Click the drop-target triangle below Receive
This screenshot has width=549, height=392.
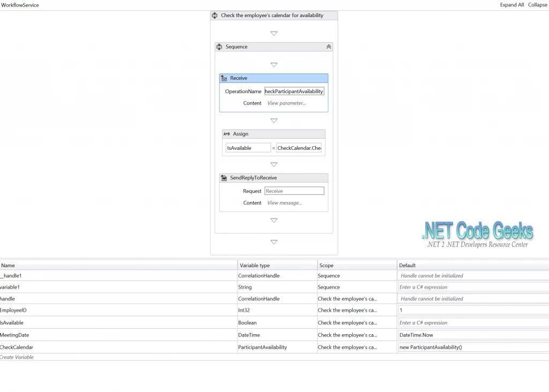[x=274, y=122]
